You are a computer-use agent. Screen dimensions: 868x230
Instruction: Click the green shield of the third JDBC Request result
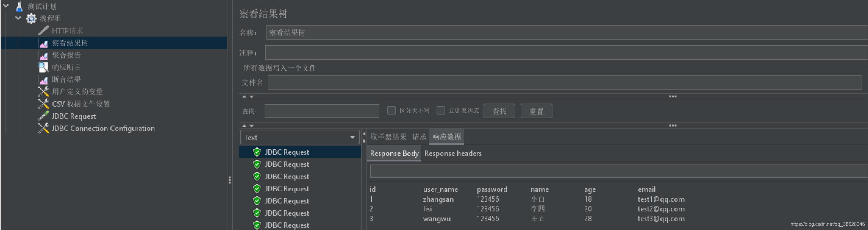[x=257, y=176]
